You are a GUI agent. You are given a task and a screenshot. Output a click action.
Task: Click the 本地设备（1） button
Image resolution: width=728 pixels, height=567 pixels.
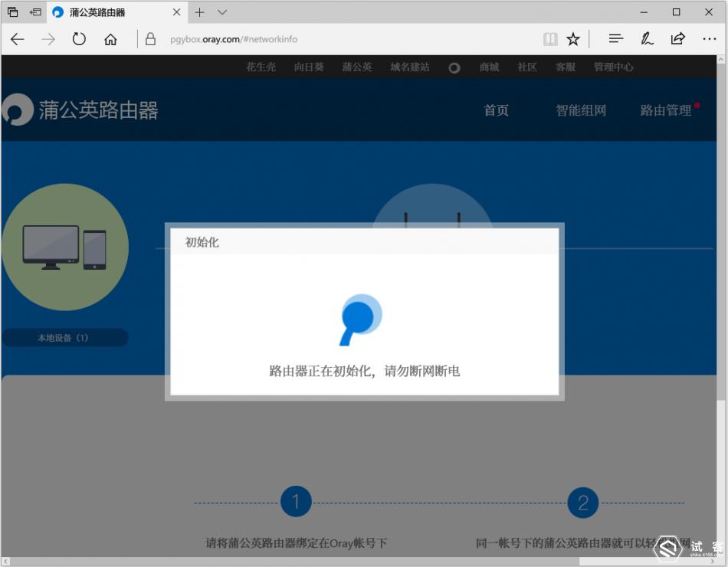point(66,337)
